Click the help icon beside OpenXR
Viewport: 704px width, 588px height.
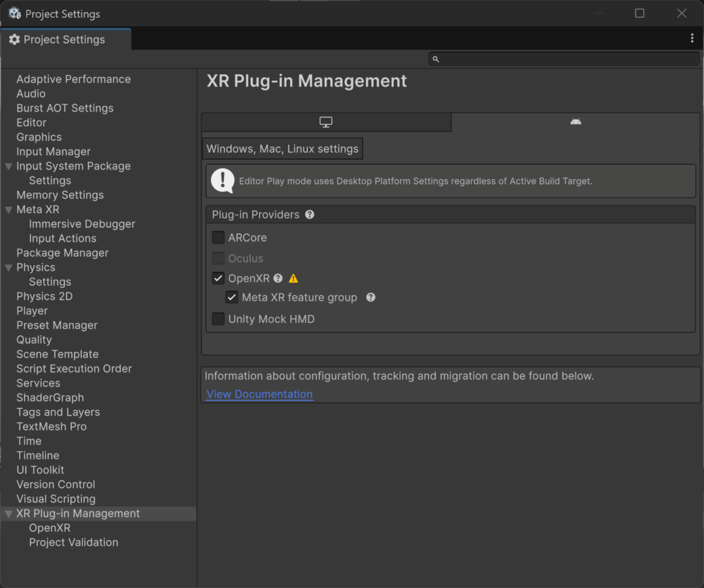[278, 278]
